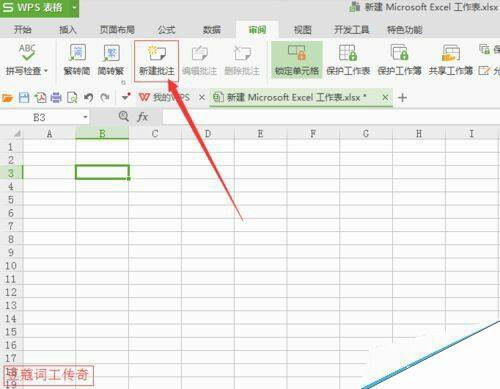Screen dimensions: 500x389
Task: Click the undo arrow icon
Action: (88, 98)
